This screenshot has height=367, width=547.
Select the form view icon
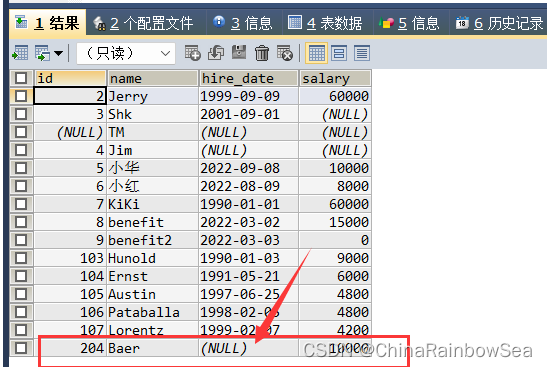pyautogui.click(x=339, y=53)
